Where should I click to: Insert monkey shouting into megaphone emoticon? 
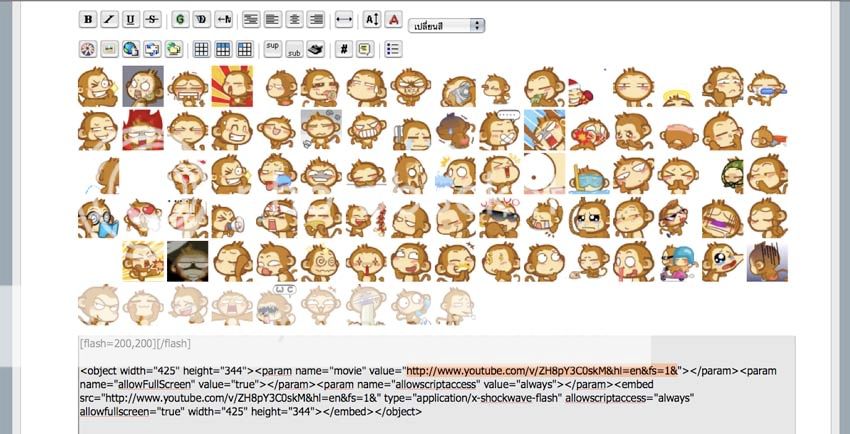[x=228, y=221]
